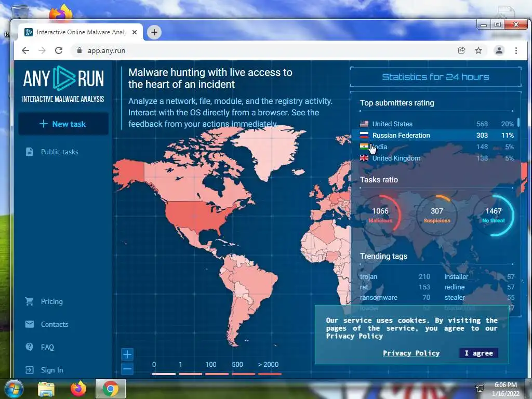Click the 307 Suspicious ratio circle

436,216
